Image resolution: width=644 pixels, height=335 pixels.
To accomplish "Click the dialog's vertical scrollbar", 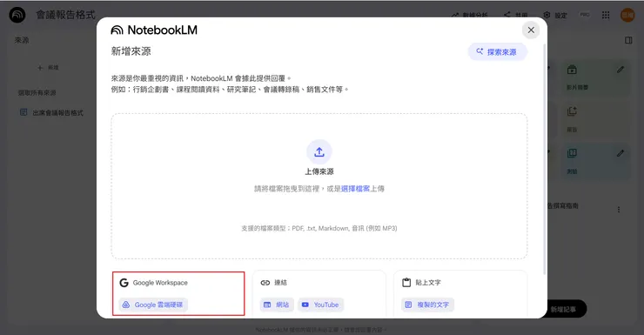I will click(545, 160).
